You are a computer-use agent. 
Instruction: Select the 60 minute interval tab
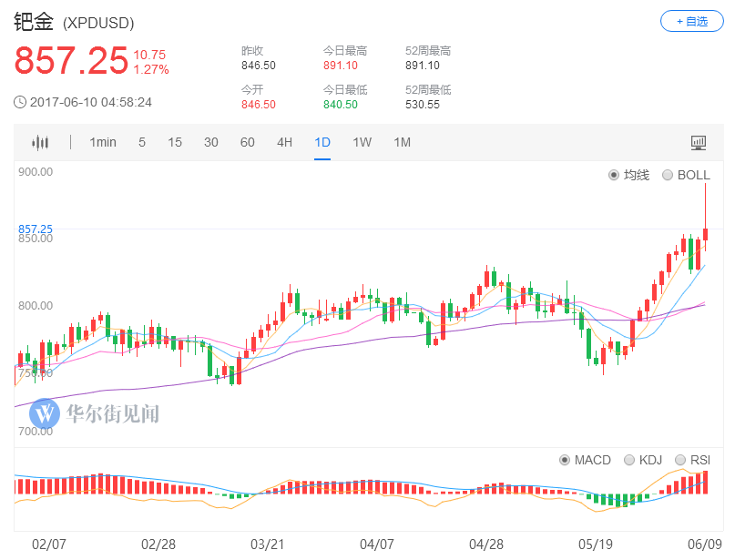(x=247, y=142)
